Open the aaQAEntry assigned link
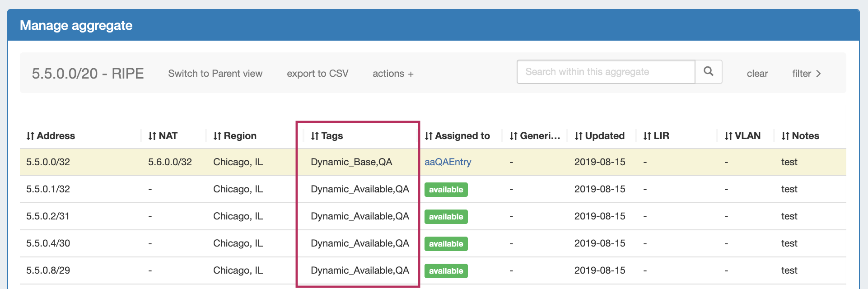 coord(448,162)
